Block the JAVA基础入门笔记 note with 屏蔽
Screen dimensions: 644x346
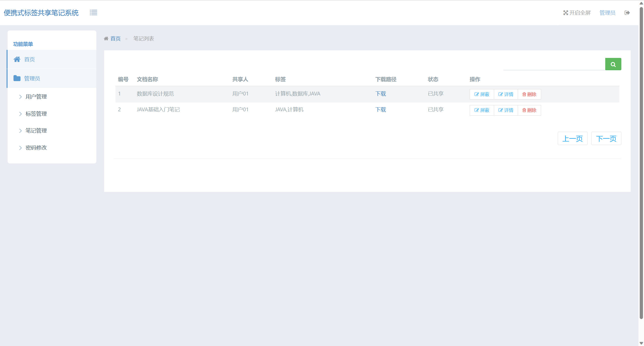point(482,110)
